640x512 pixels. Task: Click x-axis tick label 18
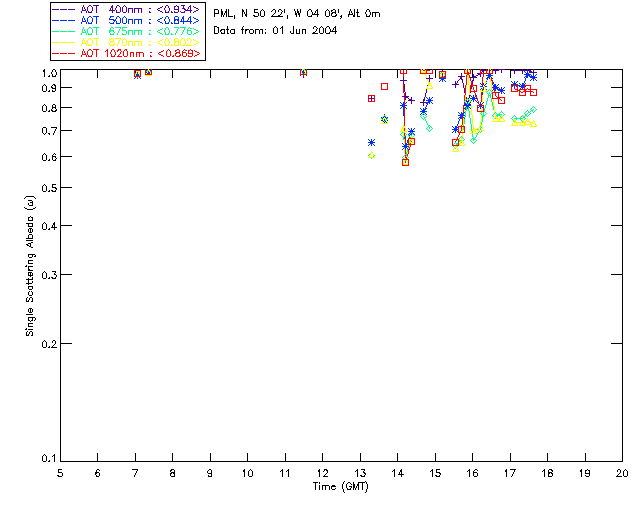click(547, 473)
